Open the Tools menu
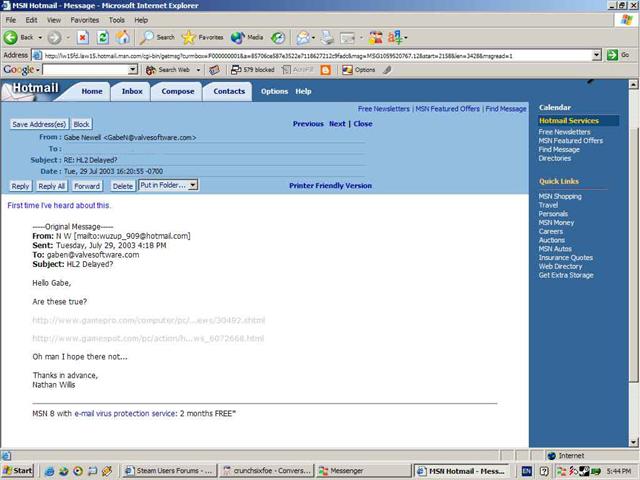 [116, 20]
